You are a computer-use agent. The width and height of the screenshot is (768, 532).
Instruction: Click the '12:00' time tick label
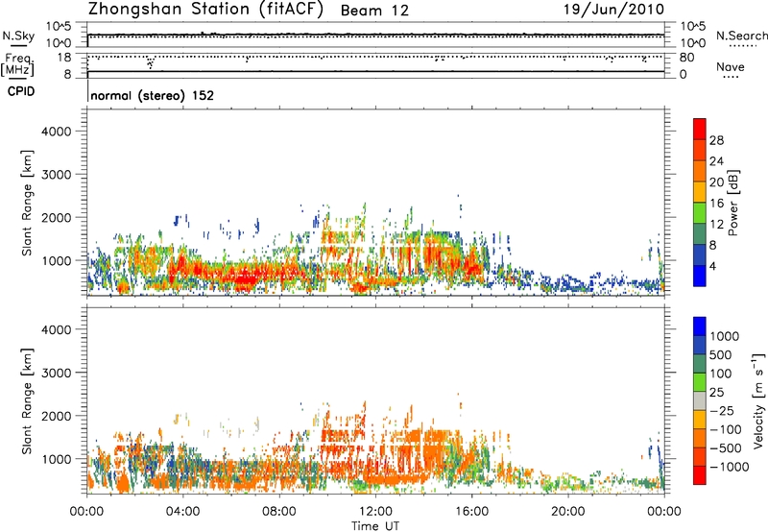[375, 512]
